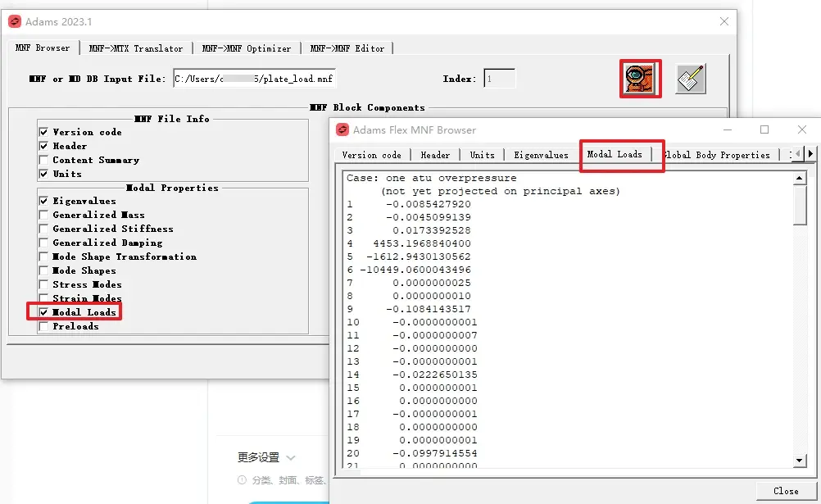Click the value -0.0085427920 in row 1
Screen dimensions: 821x504
point(429,204)
